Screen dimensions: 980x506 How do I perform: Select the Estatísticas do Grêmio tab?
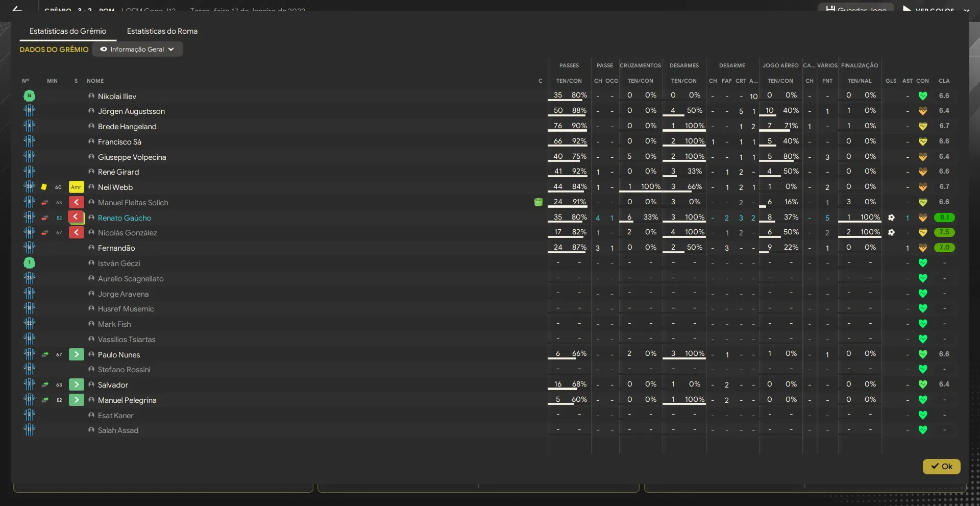click(x=68, y=31)
